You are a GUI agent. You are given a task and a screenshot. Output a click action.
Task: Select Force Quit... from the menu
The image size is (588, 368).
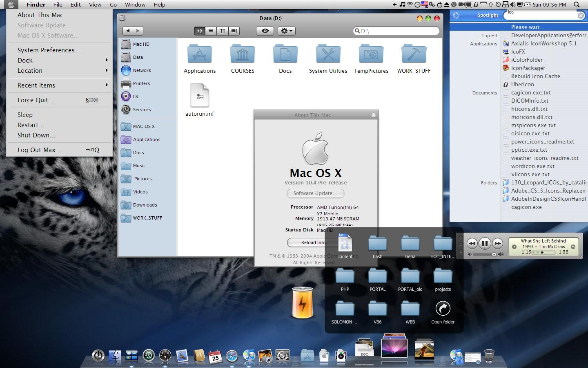tap(60, 100)
